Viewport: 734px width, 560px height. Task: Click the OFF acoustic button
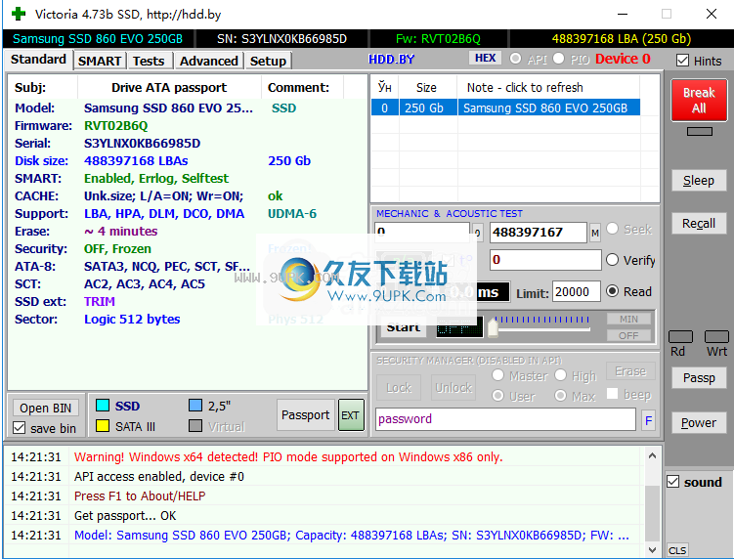628,335
